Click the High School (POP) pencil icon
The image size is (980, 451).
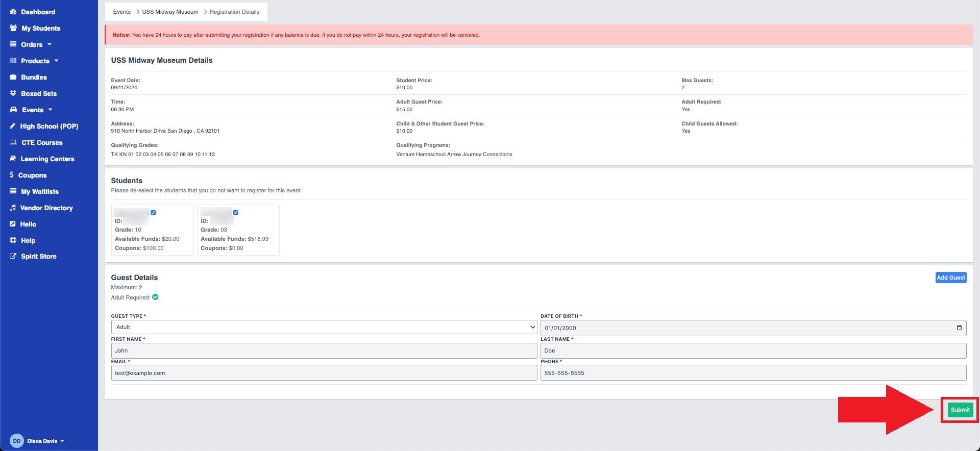13,126
